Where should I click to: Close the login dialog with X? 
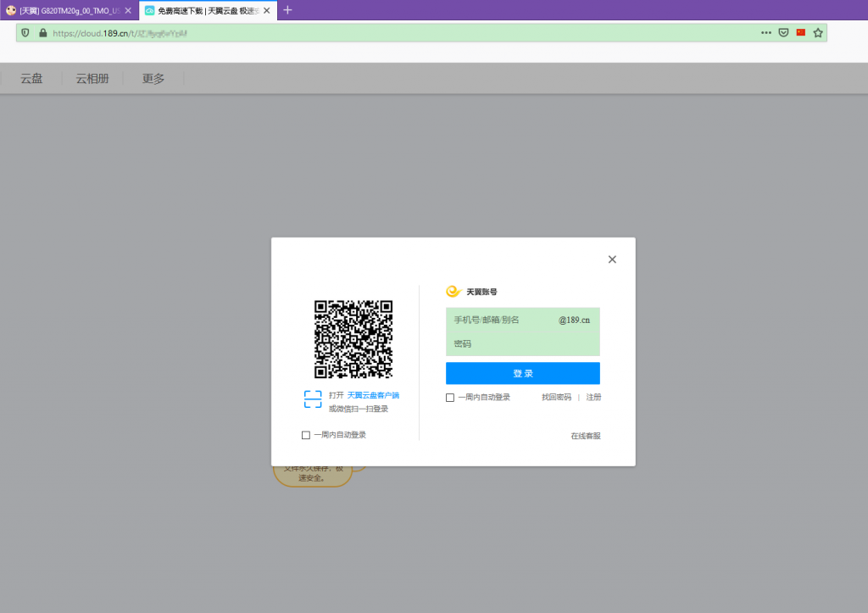tap(612, 259)
